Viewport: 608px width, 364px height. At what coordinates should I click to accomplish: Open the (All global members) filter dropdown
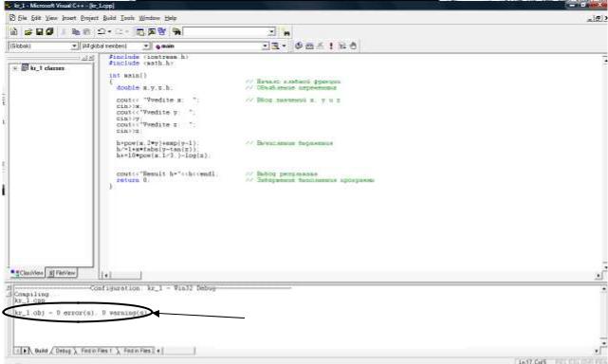(146, 46)
